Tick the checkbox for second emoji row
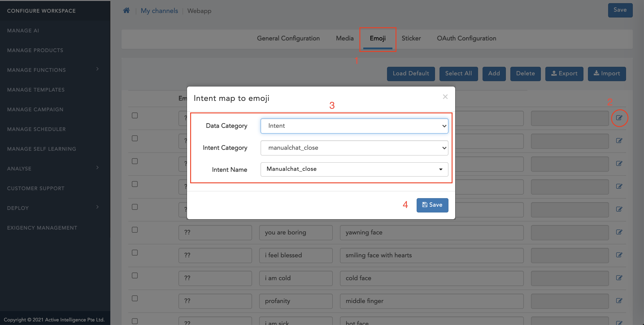 [x=135, y=138]
